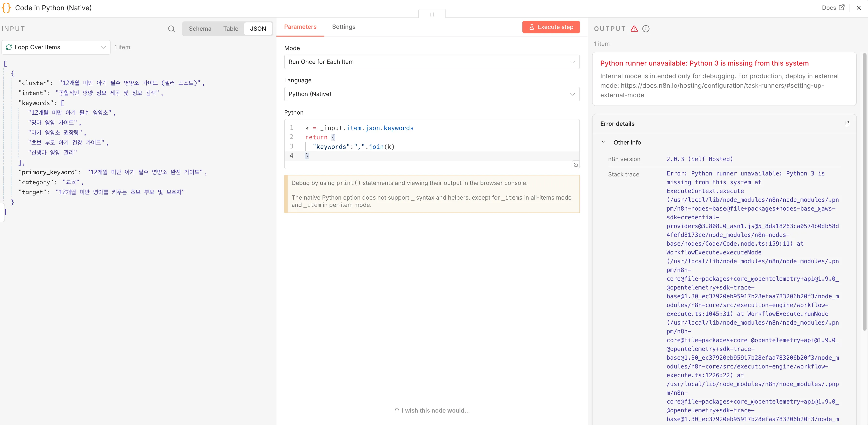The height and width of the screenshot is (425, 868).
Task: Collapse the Other info section
Action: pos(603,142)
